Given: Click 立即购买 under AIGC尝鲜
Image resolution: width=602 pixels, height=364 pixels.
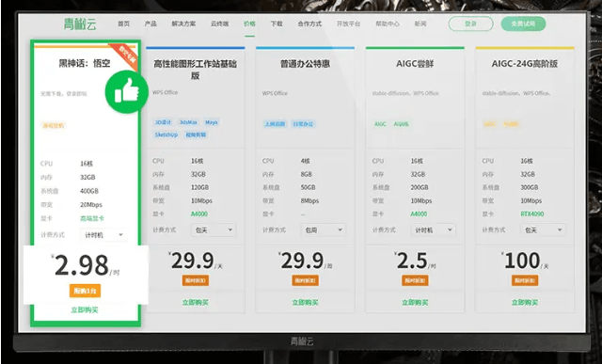Looking at the screenshot, I should point(415,303).
